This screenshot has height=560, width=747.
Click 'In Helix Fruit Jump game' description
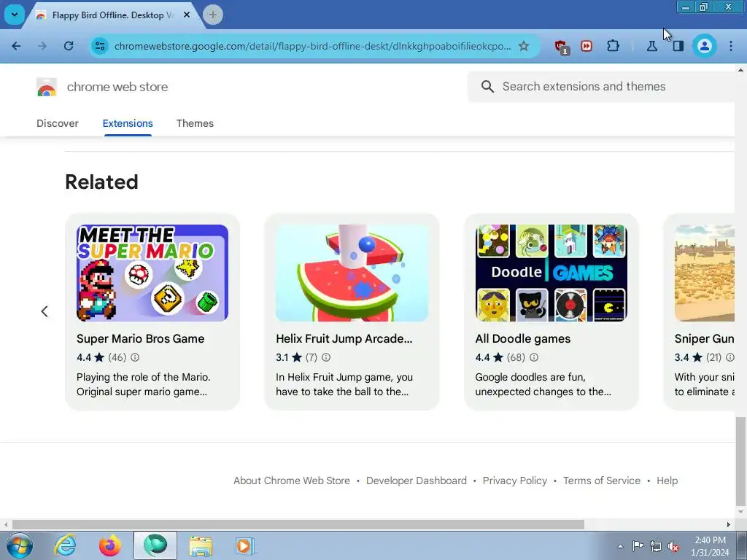click(344, 384)
